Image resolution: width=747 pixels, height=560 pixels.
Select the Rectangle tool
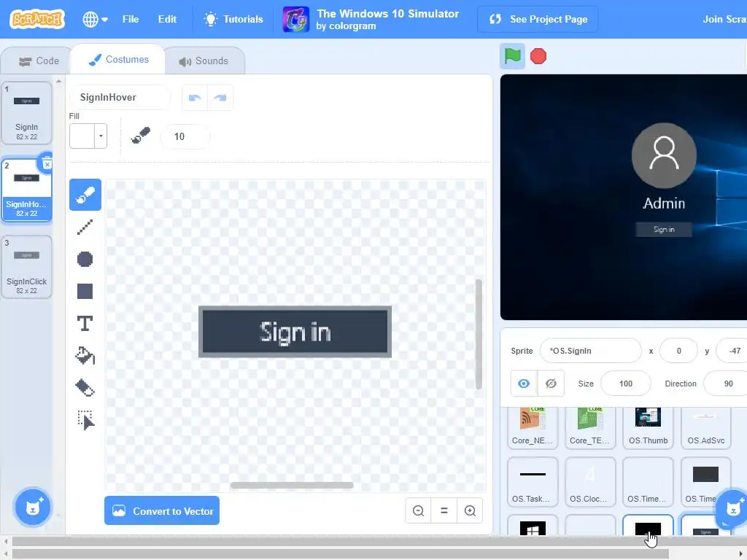tap(85, 291)
